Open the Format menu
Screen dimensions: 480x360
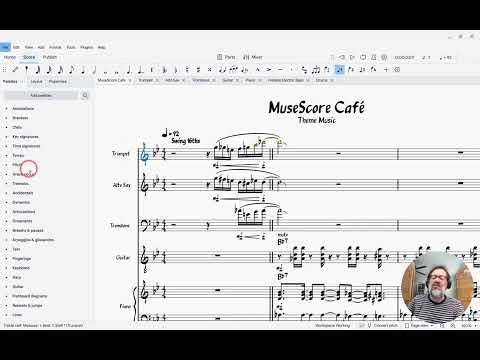click(55, 47)
